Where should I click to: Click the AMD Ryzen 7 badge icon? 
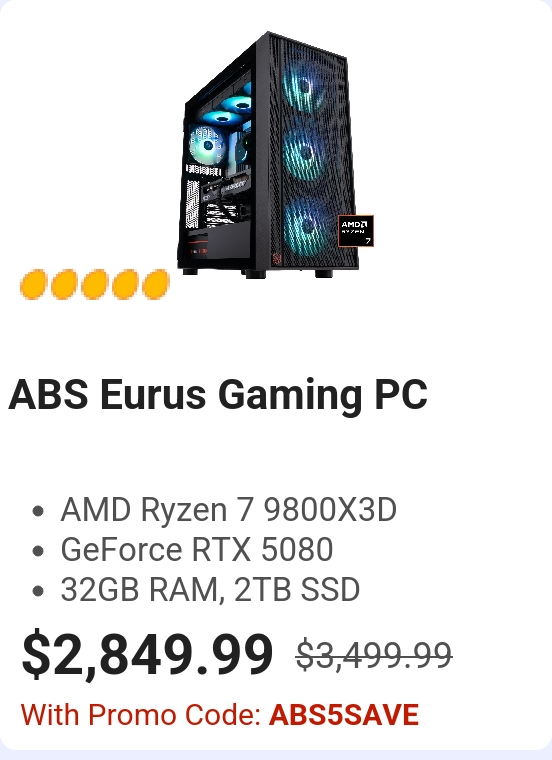(356, 231)
